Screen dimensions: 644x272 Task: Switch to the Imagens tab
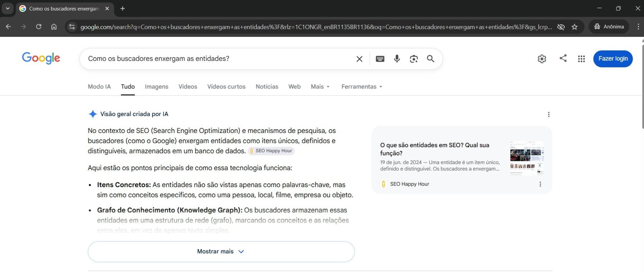pos(156,87)
